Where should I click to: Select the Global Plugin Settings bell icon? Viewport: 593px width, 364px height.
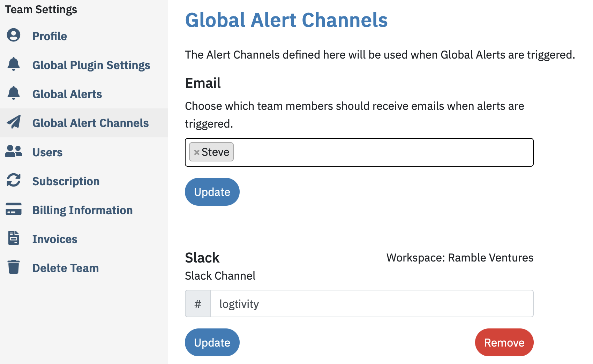pos(14,65)
